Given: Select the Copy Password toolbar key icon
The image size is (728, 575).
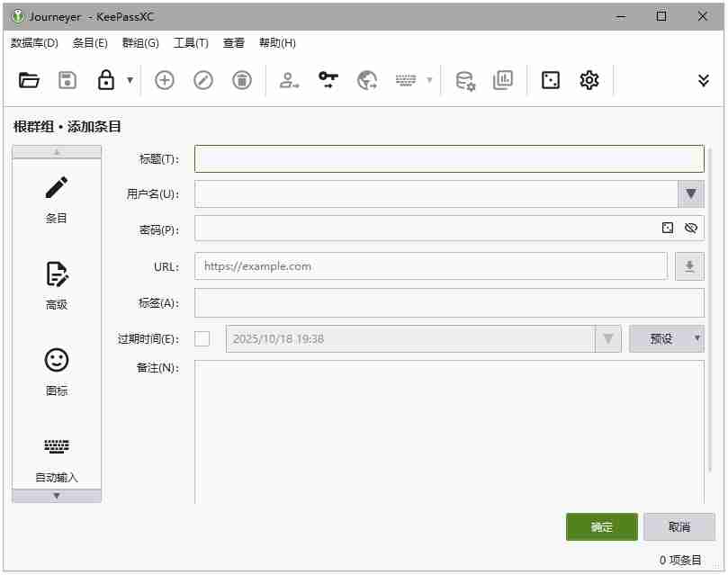Looking at the screenshot, I should 328,80.
